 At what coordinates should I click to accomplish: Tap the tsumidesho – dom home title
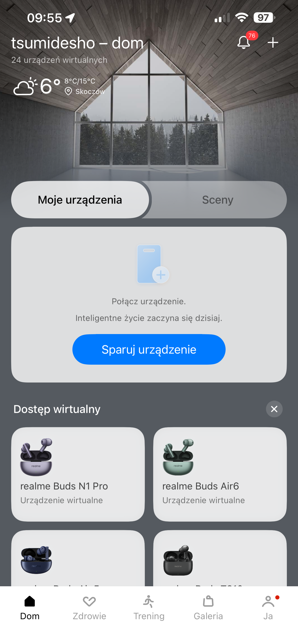(x=78, y=43)
